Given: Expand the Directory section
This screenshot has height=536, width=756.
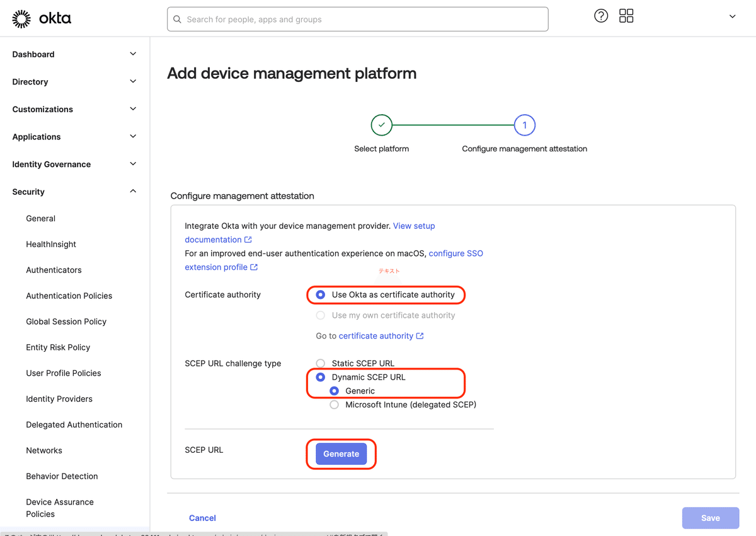Looking at the screenshot, I should (x=73, y=81).
